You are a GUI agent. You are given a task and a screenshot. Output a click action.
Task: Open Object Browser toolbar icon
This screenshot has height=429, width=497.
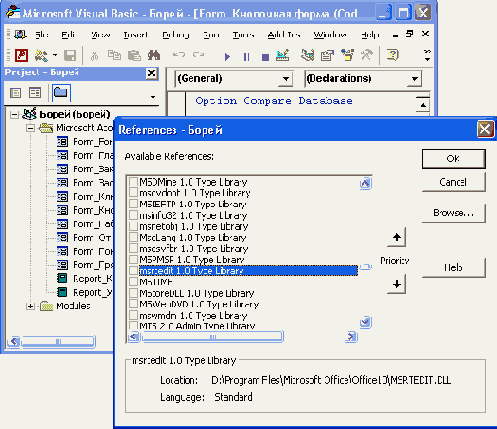[x=347, y=55]
